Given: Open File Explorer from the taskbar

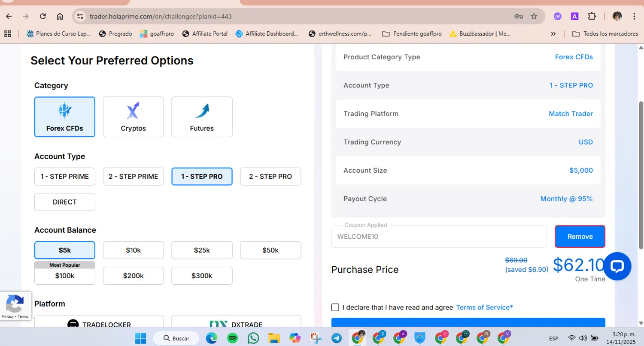Looking at the screenshot, I should tap(274, 338).
